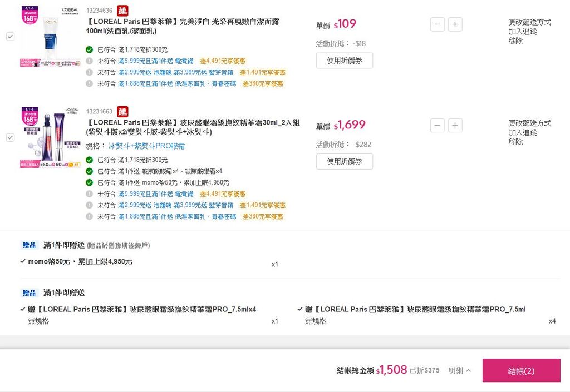570x392 pixels.
Task: Click the 贈品 badge beside 滿1件即贈送 (贈品於猶豫期後歸戶)
Action: pos(29,245)
